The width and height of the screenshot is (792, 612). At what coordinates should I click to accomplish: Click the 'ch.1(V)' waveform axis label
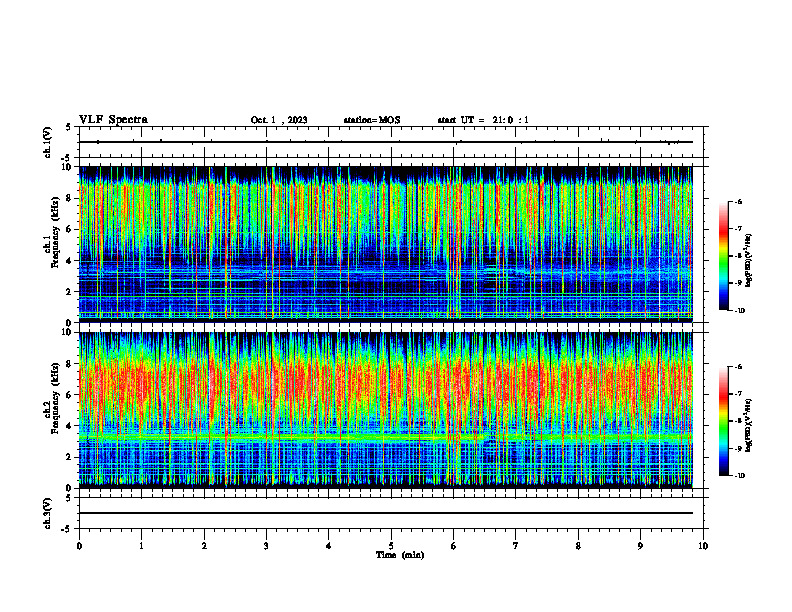click(x=48, y=142)
